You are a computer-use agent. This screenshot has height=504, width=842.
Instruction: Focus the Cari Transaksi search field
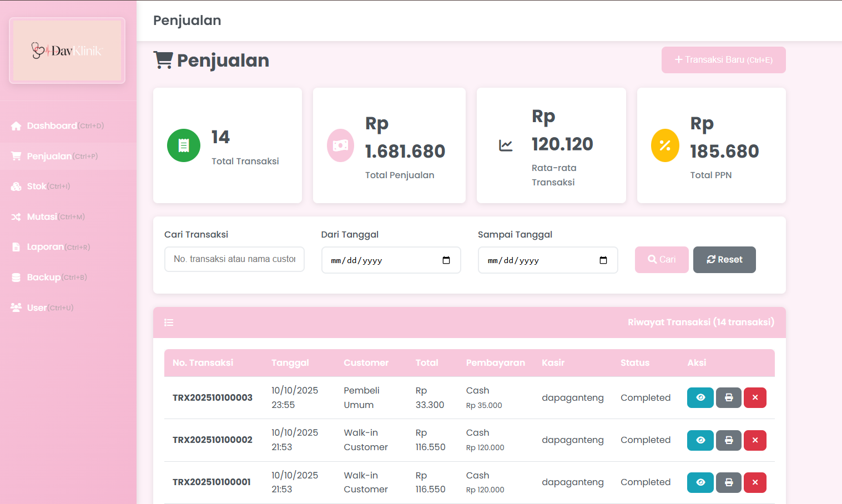pyautogui.click(x=234, y=259)
